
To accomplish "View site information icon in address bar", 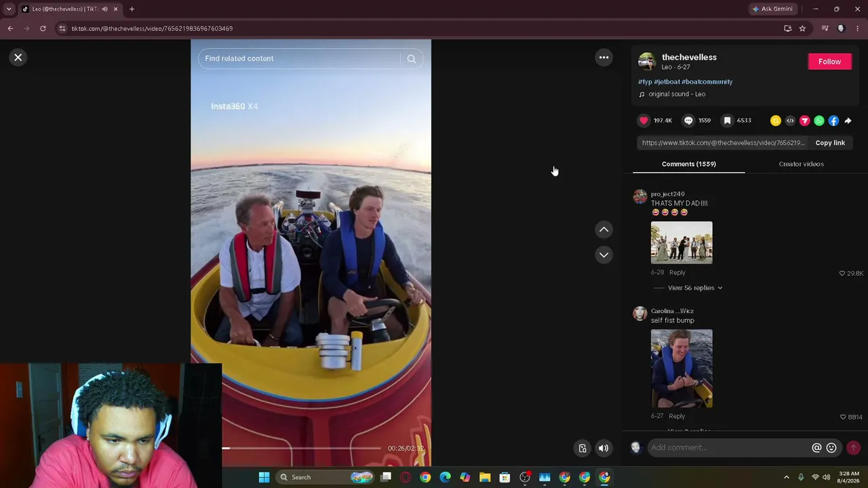I will click(x=62, y=28).
